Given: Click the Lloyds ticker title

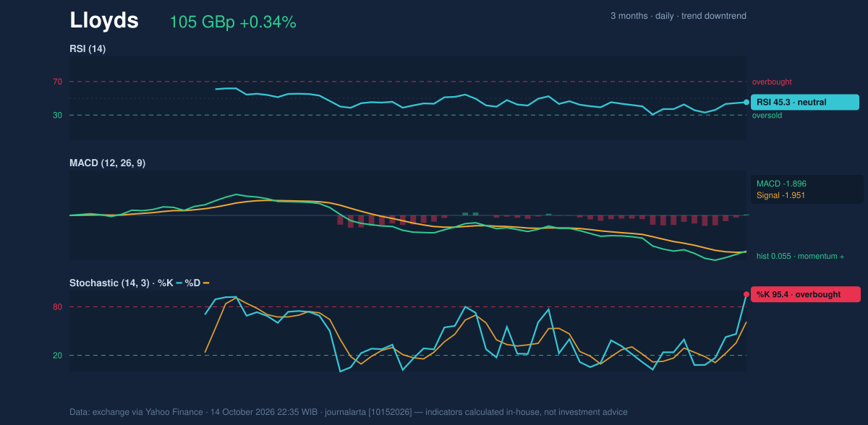Looking at the screenshot, I should (104, 20).
